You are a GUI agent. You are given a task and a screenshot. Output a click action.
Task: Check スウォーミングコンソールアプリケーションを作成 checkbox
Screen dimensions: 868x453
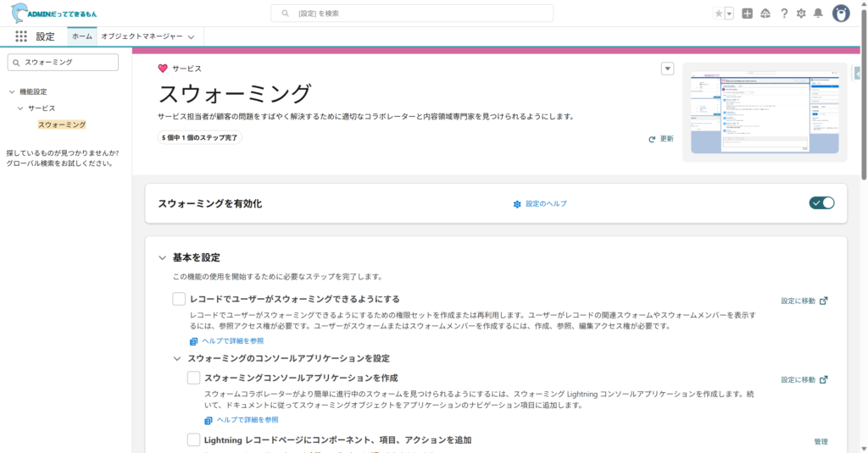(x=193, y=378)
